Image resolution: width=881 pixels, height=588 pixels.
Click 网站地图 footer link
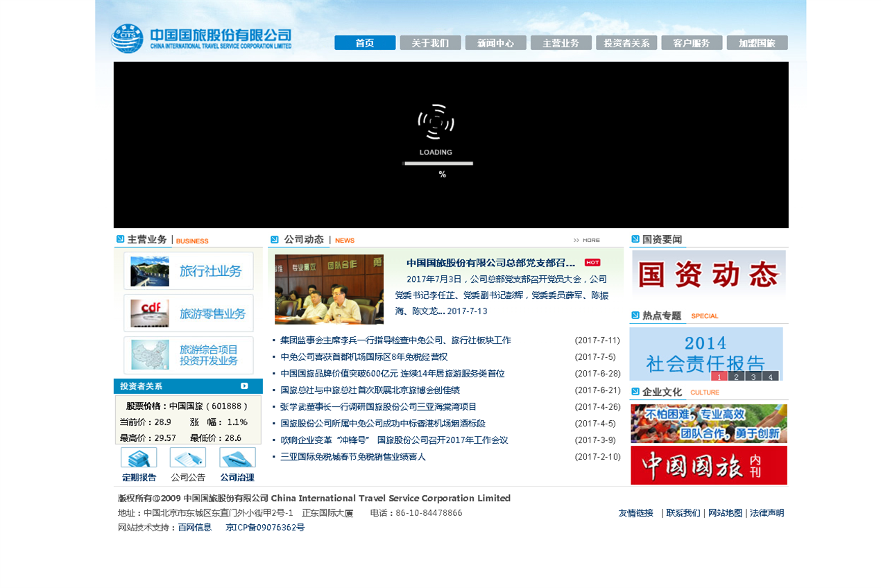(725, 513)
